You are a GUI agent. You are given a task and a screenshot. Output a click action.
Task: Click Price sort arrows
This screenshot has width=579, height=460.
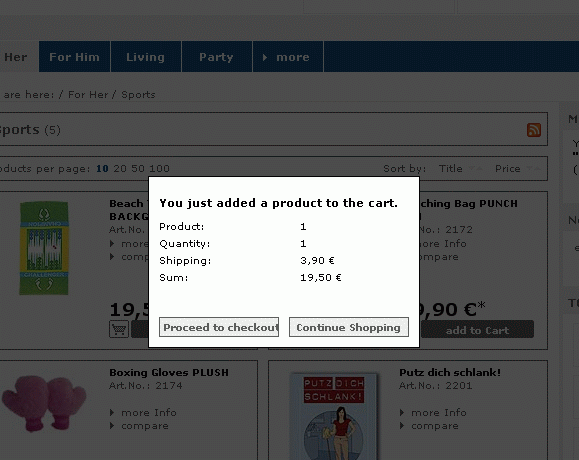(x=533, y=169)
